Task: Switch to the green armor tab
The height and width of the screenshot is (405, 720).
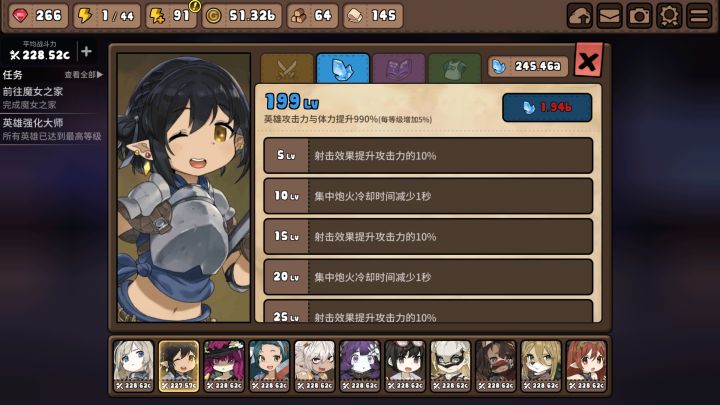Action: point(455,69)
